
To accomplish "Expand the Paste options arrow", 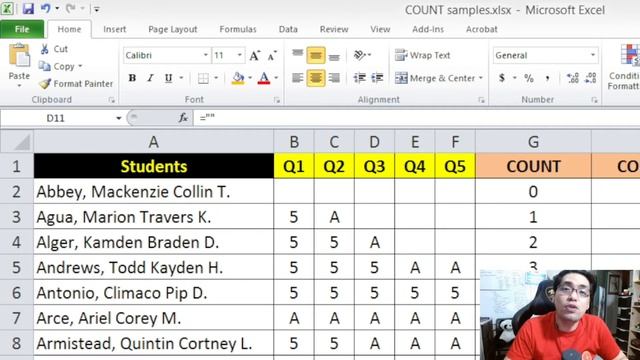I will (x=19, y=86).
